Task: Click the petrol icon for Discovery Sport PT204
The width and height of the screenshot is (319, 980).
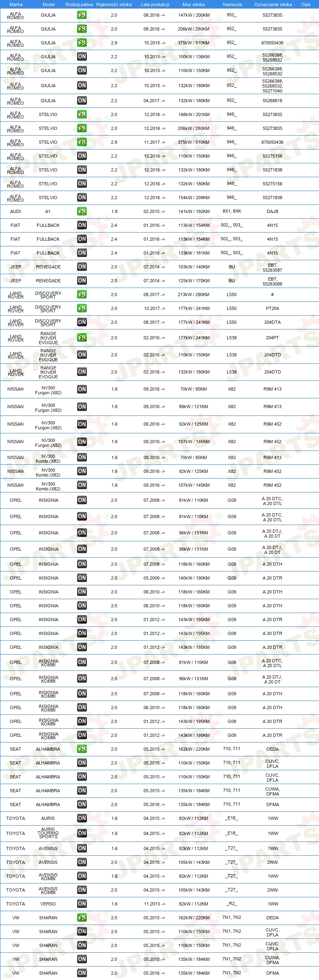Action: (x=82, y=308)
